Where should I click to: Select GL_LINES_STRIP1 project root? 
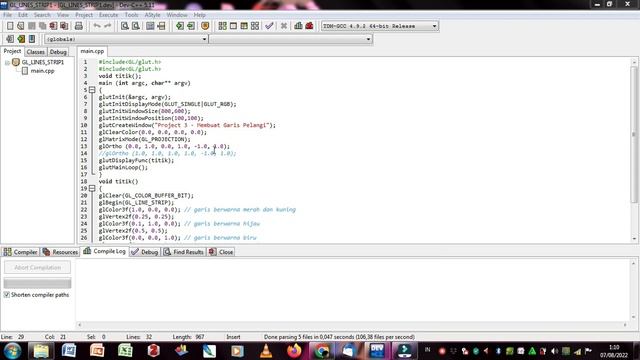pyautogui.click(x=42, y=62)
